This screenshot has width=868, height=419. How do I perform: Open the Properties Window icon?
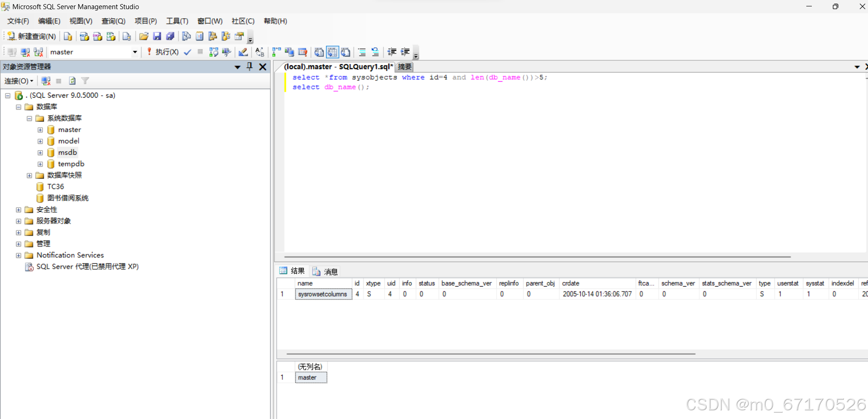pos(239,37)
